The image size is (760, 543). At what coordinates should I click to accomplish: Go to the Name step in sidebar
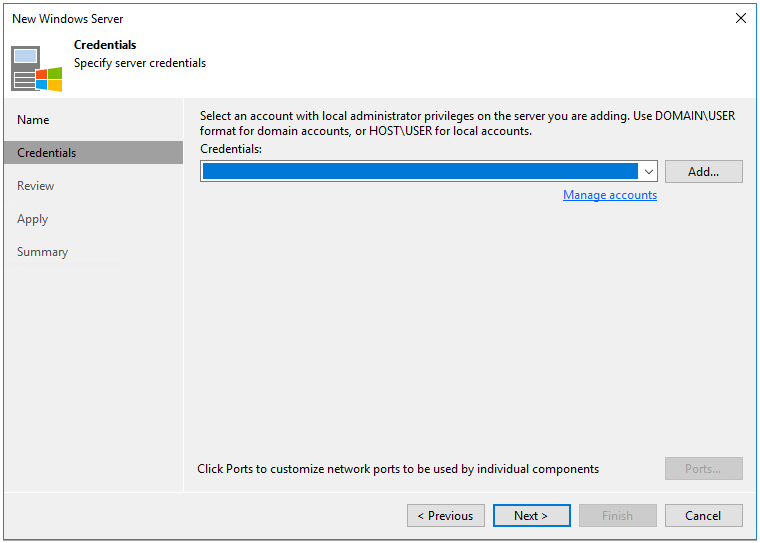[x=33, y=120]
